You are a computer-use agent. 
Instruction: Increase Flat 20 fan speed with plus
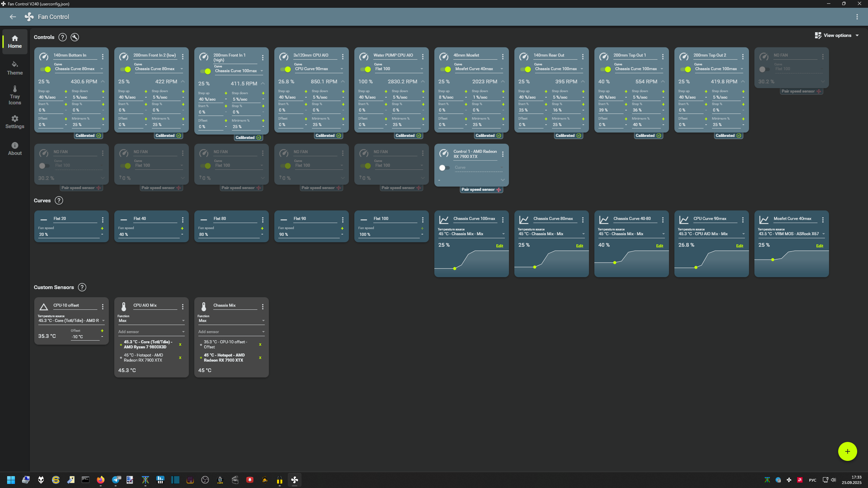tap(102, 228)
